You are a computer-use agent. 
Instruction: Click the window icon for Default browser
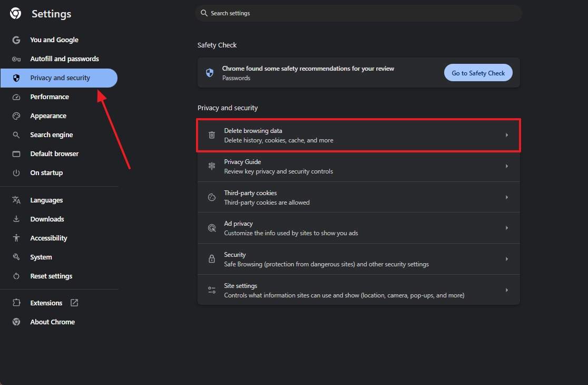point(16,154)
